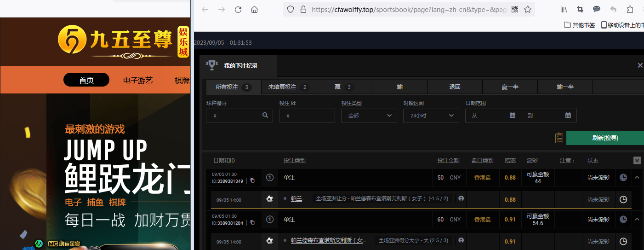Open the browser screenshot crop tool

point(580,9)
